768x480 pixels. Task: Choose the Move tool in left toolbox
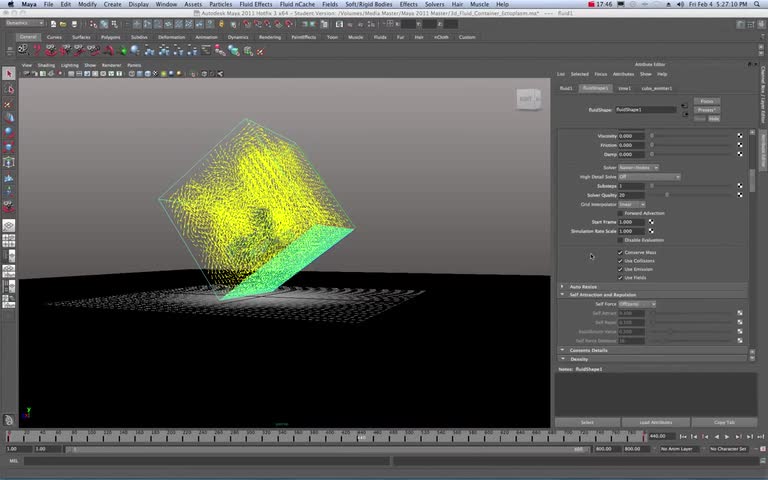click(x=9, y=118)
